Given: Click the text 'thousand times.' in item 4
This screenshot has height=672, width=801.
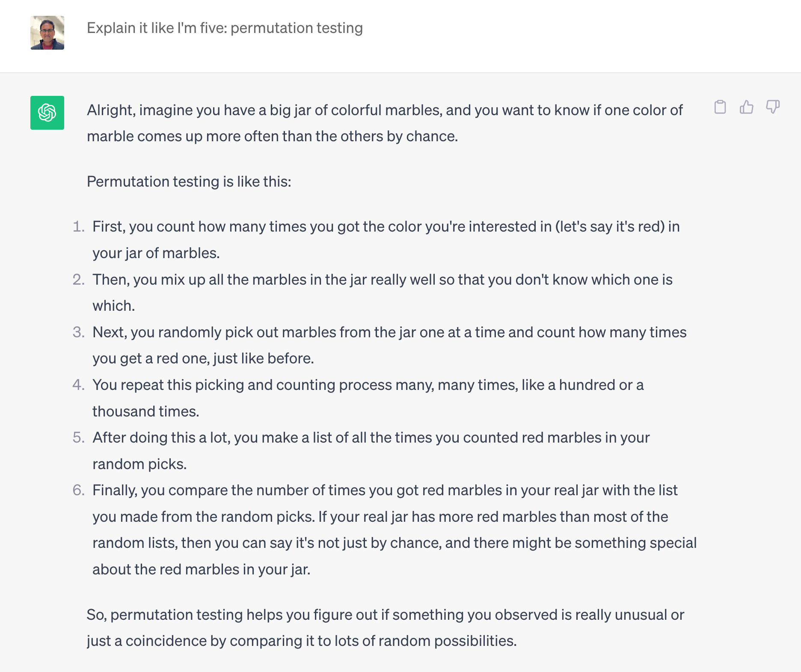Looking at the screenshot, I should click(x=145, y=411).
